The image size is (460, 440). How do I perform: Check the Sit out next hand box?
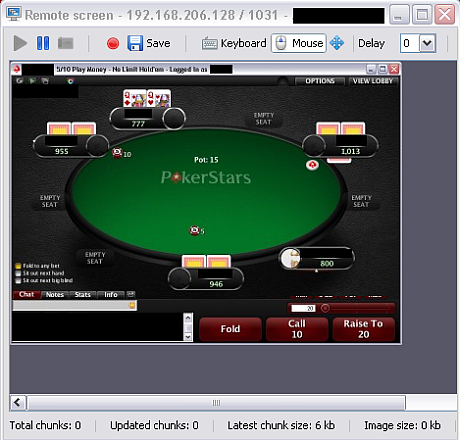tap(18, 273)
